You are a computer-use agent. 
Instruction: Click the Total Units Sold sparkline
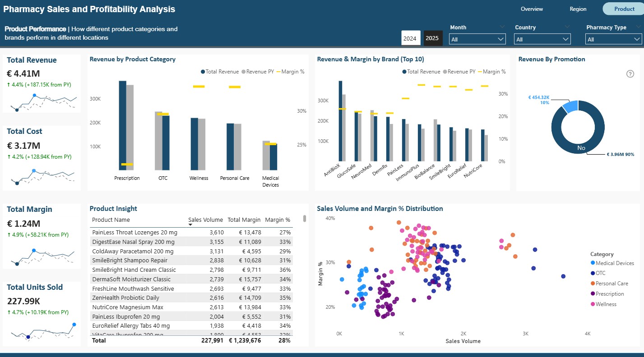click(42, 331)
